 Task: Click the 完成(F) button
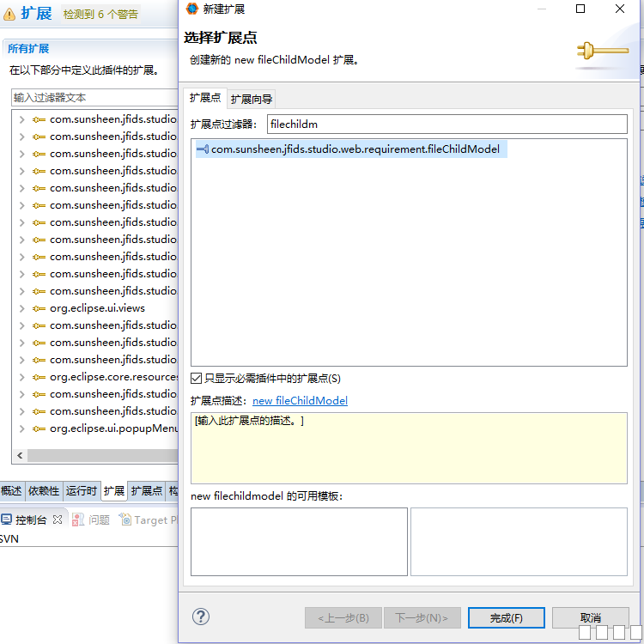coord(506,617)
